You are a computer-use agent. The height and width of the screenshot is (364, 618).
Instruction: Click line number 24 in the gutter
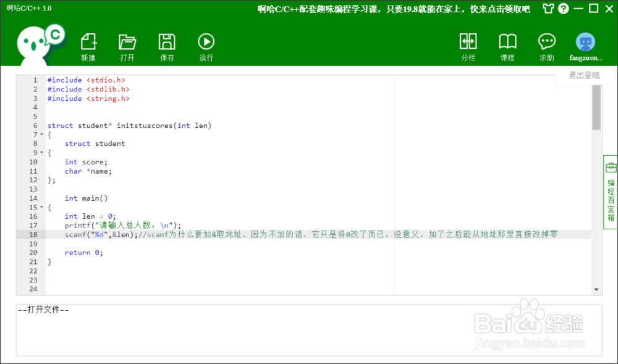(33, 289)
